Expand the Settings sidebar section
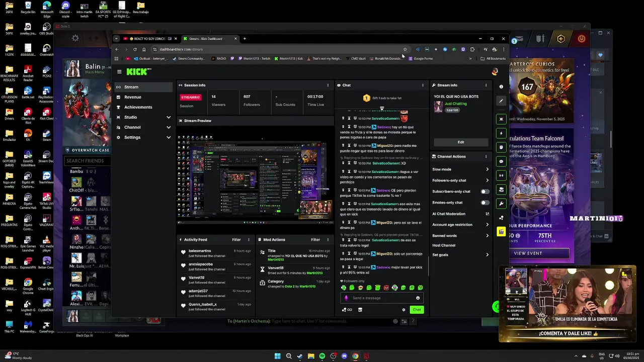Image resolution: width=644 pixels, height=362 pixels. [144, 137]
